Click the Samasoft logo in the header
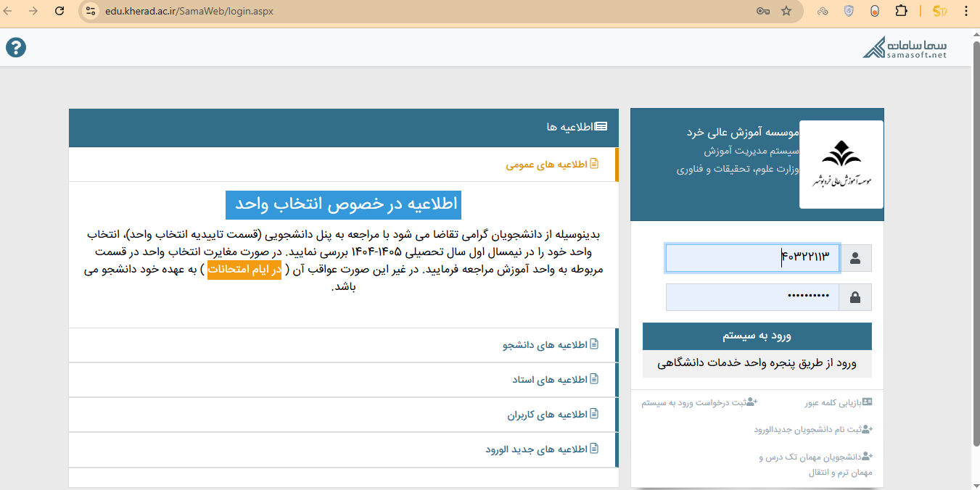Screen dimensions: 980x490 (904, 46)
